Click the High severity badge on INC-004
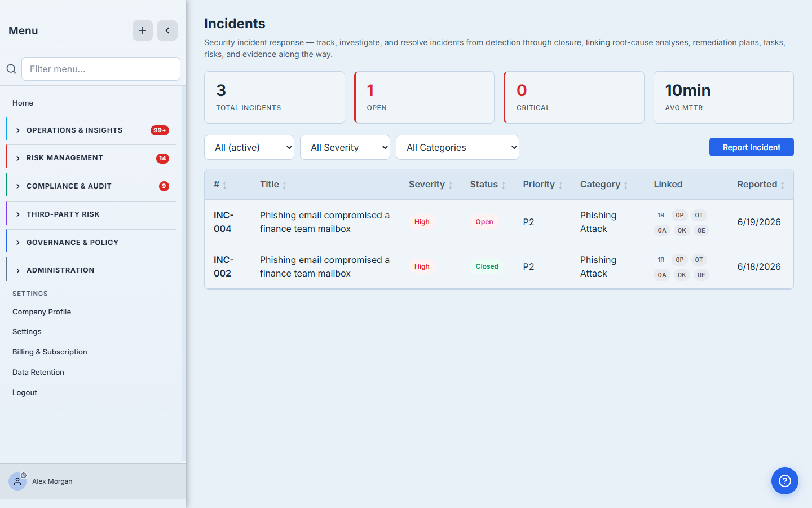Screen dimensions: 812x508 [x=422, y=222]
